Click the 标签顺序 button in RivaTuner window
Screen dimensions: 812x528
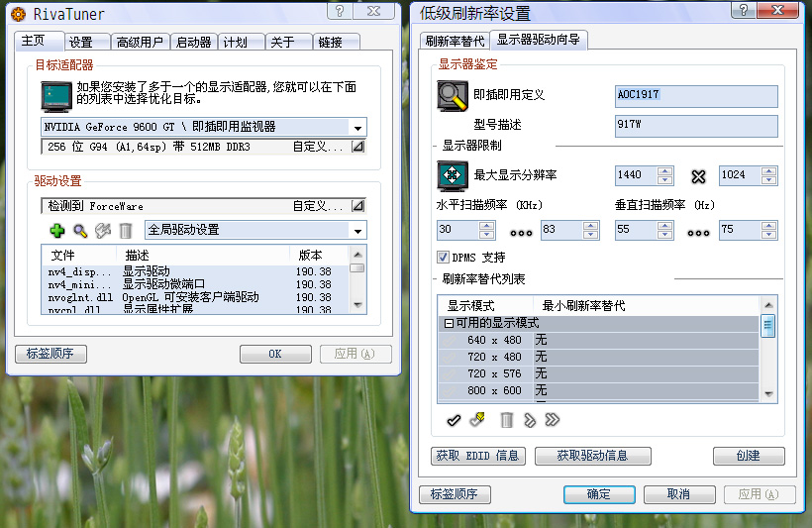pos(51,354)
